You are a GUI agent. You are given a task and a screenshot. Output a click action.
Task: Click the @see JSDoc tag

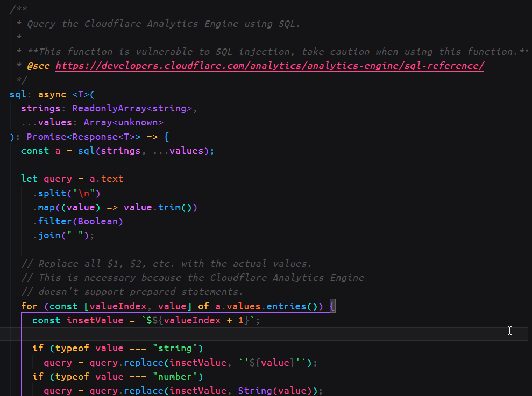click(x=38, y=66)
